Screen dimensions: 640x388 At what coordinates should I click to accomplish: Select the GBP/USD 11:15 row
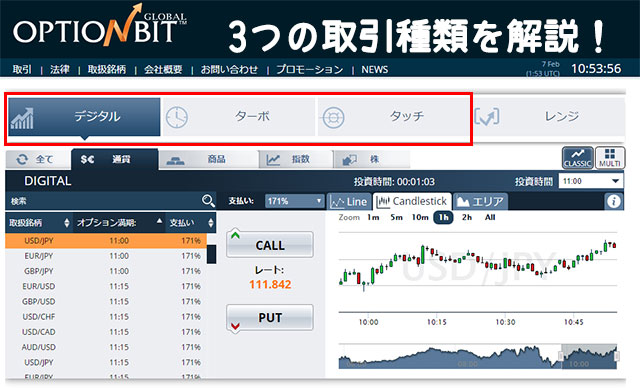coord(106,302)
